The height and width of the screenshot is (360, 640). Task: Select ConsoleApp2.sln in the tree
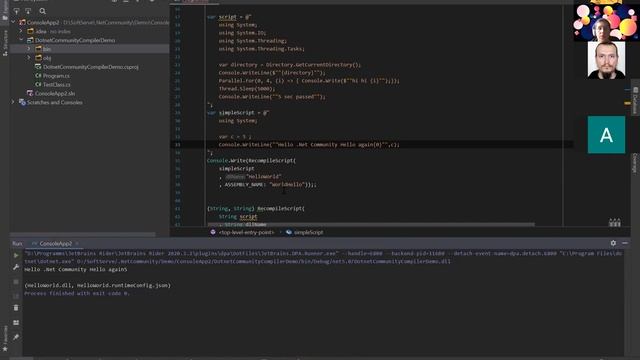coord(55,93)
